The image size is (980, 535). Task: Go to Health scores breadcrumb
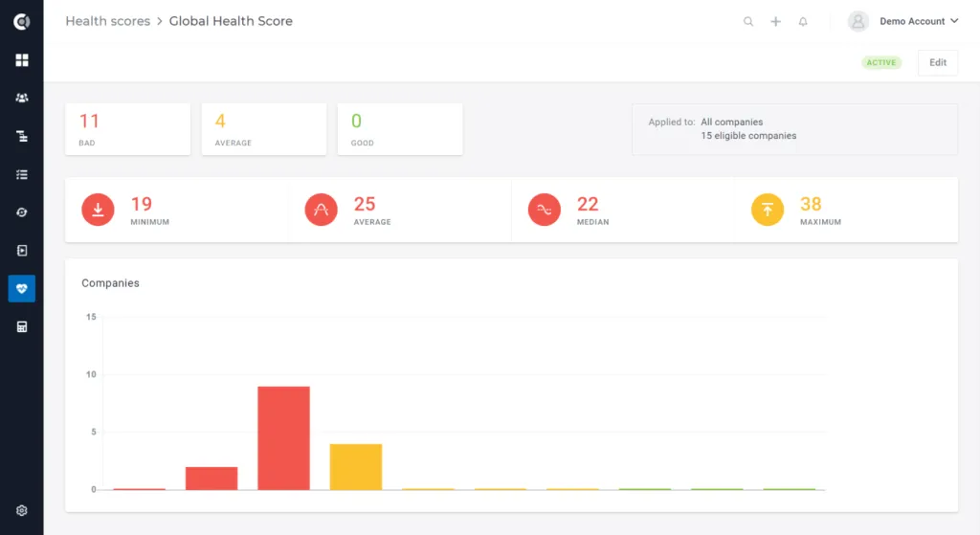108,21
